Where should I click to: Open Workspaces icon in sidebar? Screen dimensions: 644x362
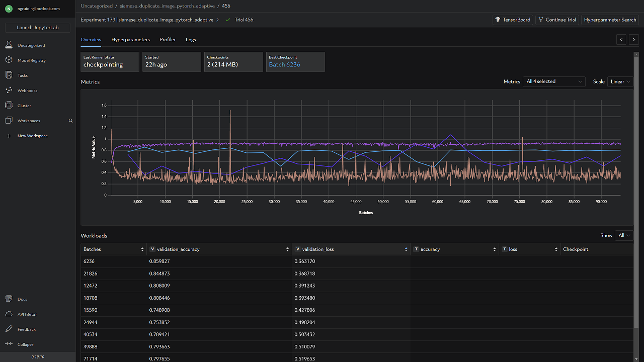[9, 121]
